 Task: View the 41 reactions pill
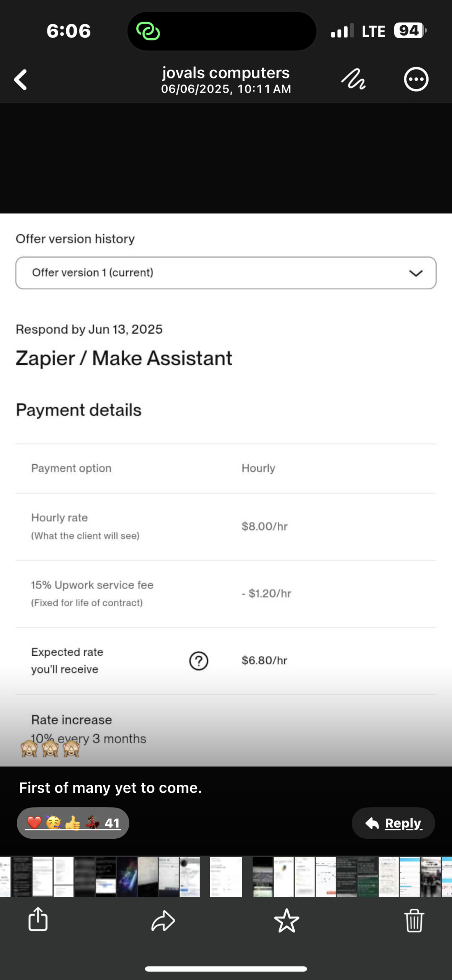73,823
